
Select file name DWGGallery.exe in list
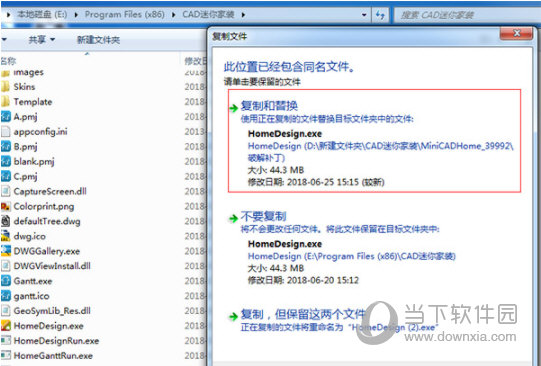[x=47, y=251]
